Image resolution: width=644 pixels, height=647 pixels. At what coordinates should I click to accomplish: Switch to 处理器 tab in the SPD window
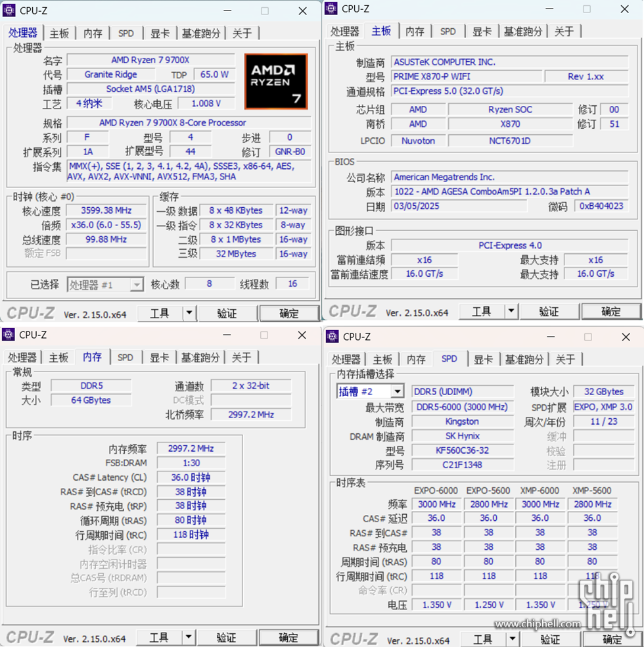coord(346,360)
